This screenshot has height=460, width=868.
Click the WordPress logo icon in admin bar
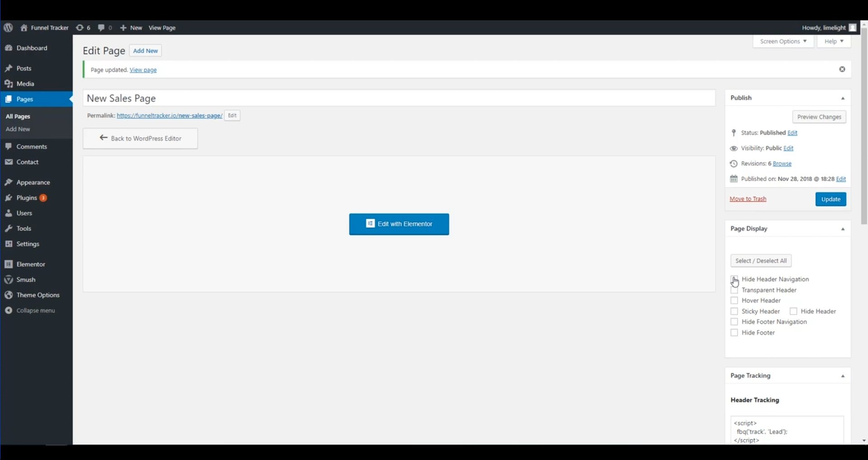tap(8, 28)
